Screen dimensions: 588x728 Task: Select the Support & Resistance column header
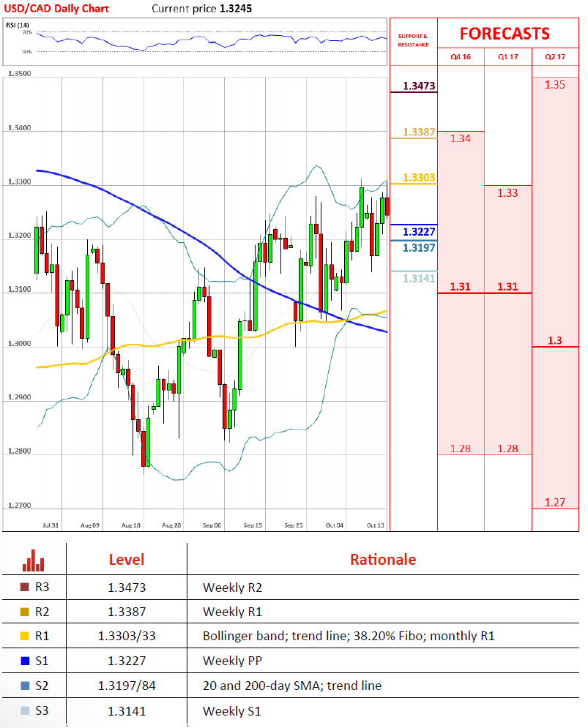(x=413, y=40)
